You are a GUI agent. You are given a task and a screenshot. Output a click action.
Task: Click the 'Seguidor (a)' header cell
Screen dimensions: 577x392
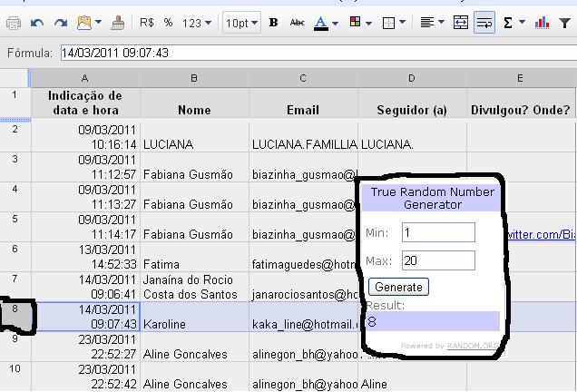pos(412,103)
